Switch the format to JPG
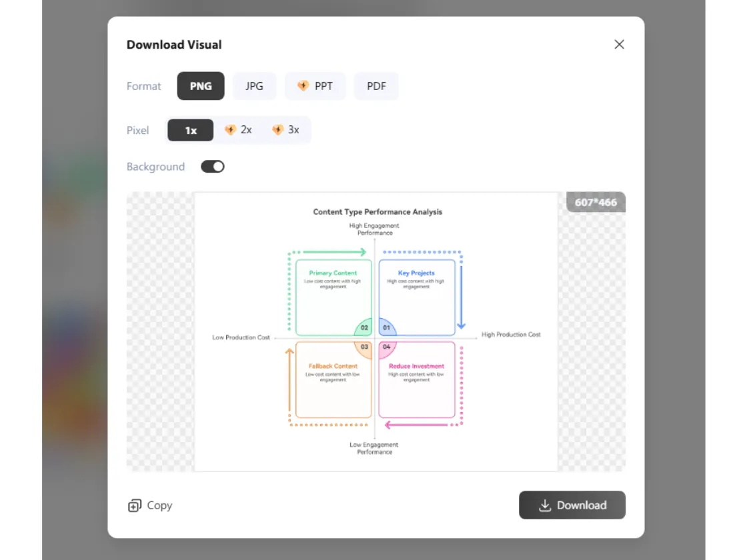Screen dimensions: 747x560 click(254, 86)
